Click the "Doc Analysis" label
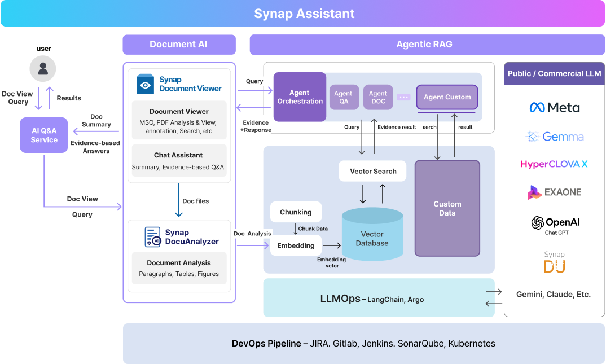The width and height of the screenshot is (606, 364). 252,234
